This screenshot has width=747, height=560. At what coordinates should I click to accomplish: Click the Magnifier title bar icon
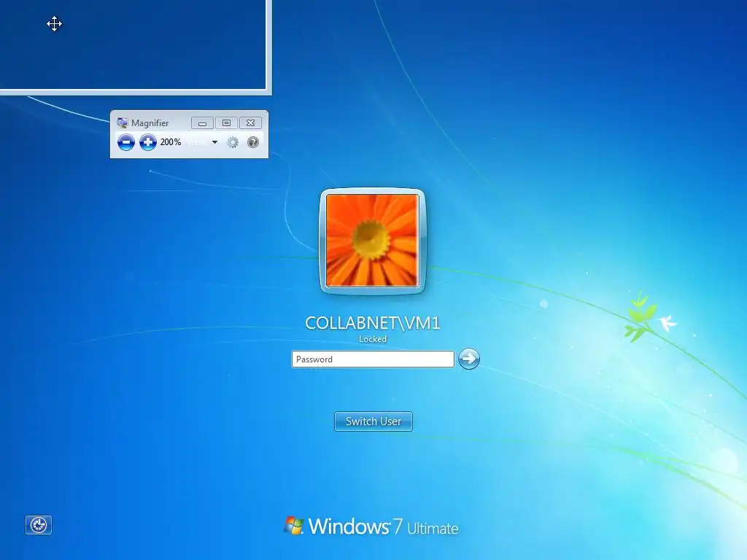point(123,122)
